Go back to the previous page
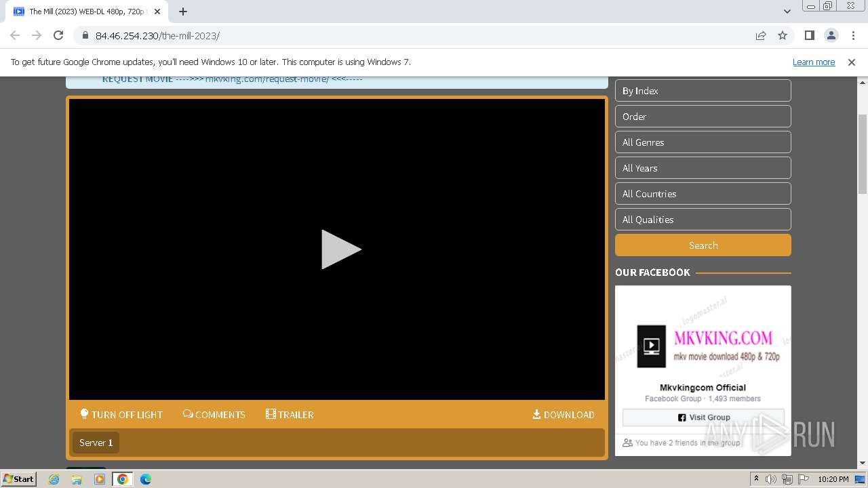Screen dimensions: 868x488 [x=15, y=35]
